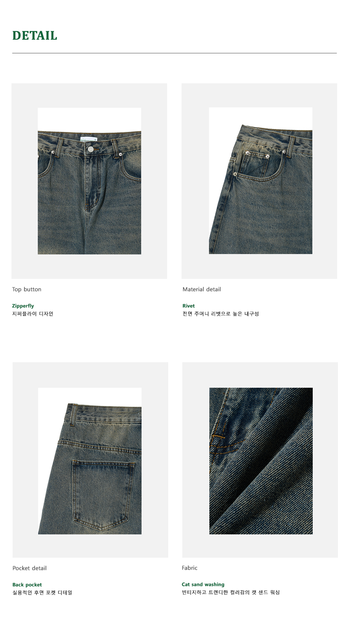Screen dimensions: 352x644
Task: Click the Korean description under Rivet
Action: coord(220,314)
